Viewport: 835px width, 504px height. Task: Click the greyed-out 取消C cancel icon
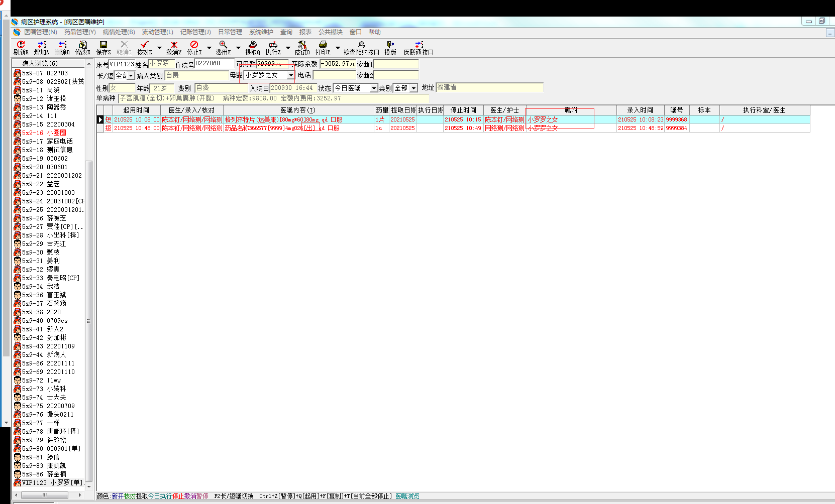[x=124, y=48]
